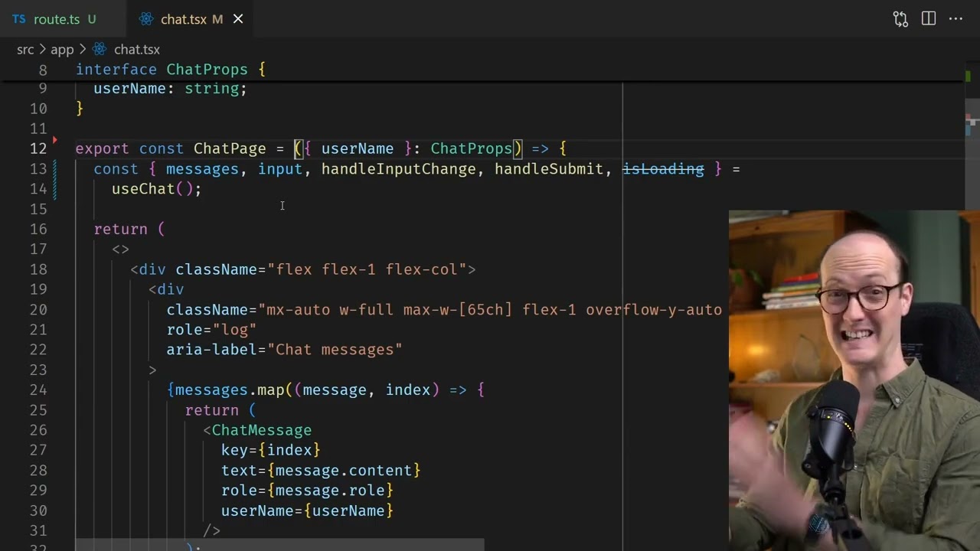Open the chat.tsx file breadcrumb

tap(126, 50)
